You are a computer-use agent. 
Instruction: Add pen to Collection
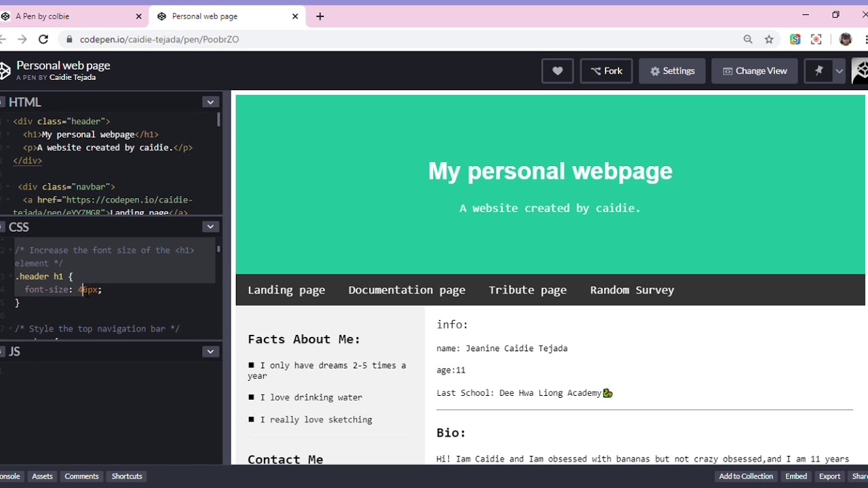pyautogui.click(x=746, y=476)
